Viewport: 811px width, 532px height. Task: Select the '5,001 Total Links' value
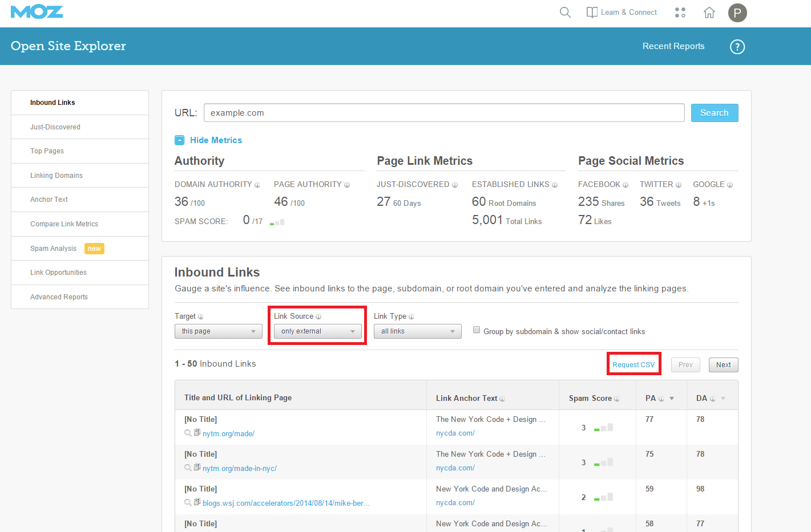point(507,221)
